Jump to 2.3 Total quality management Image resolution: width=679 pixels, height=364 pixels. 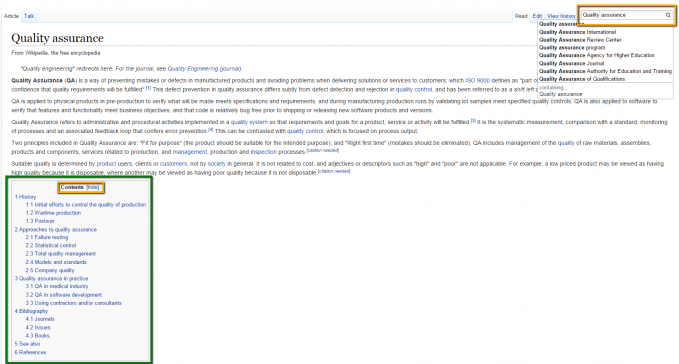pos(61,254)
